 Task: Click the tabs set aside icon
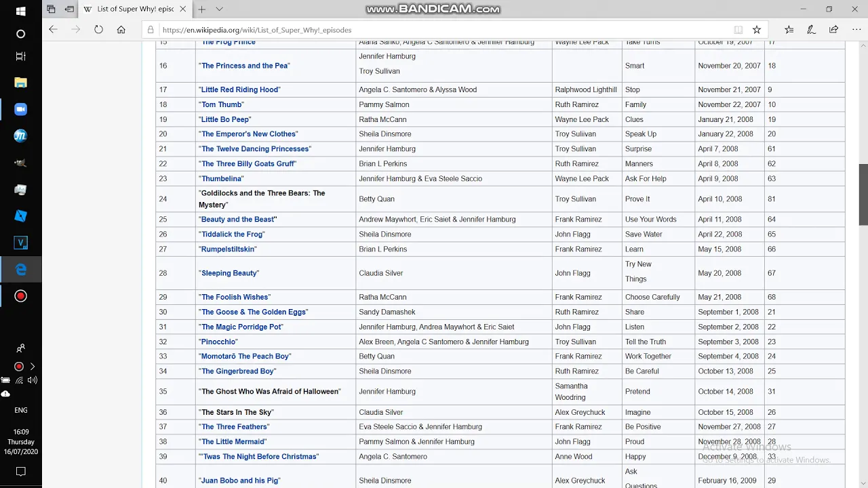(x=51, y=9)
